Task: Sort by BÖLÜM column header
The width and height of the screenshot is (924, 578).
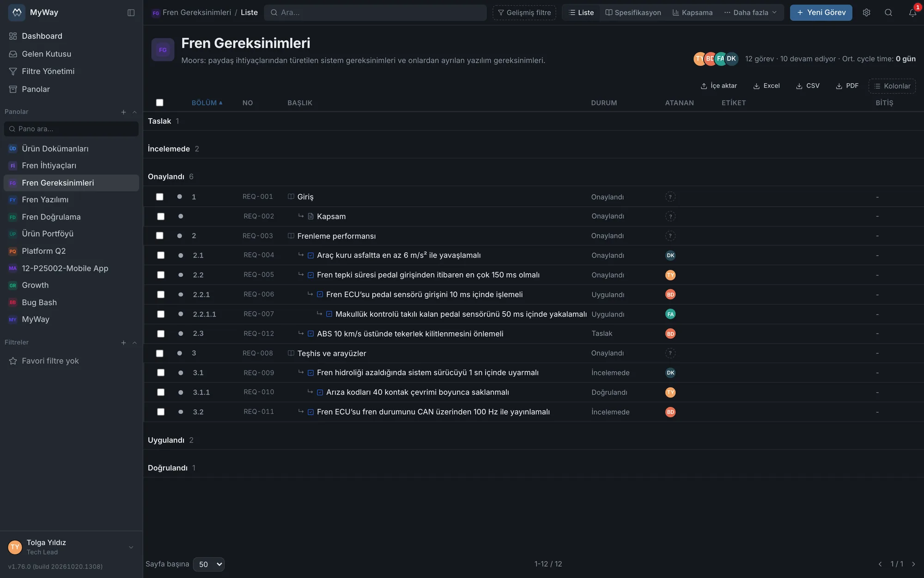Action: pos(207,103)
